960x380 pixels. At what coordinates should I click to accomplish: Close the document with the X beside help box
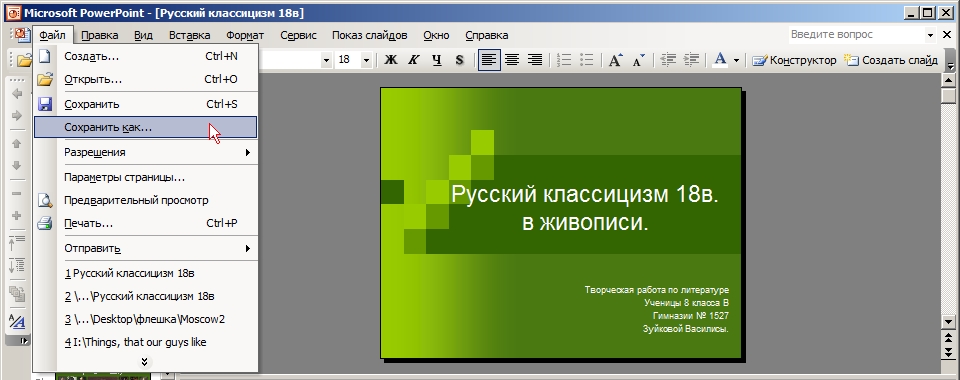[948, 35]
